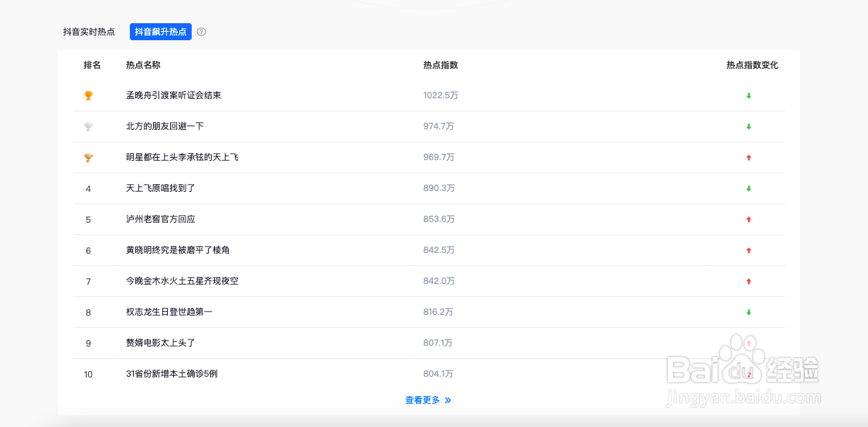Click the green down arrow for 北方的朋友回避一下

[x=749, y=127]
